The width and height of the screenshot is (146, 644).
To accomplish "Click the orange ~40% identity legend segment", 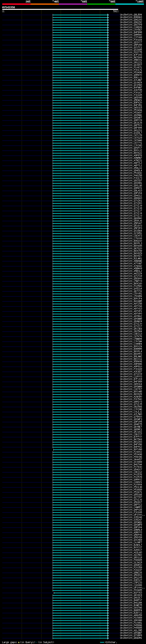I will 45,4.
